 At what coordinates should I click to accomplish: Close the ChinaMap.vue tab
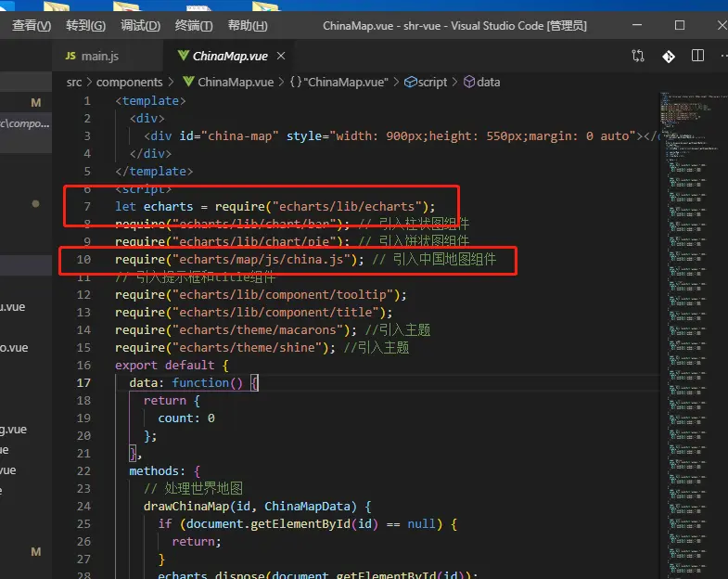[281, 56]
